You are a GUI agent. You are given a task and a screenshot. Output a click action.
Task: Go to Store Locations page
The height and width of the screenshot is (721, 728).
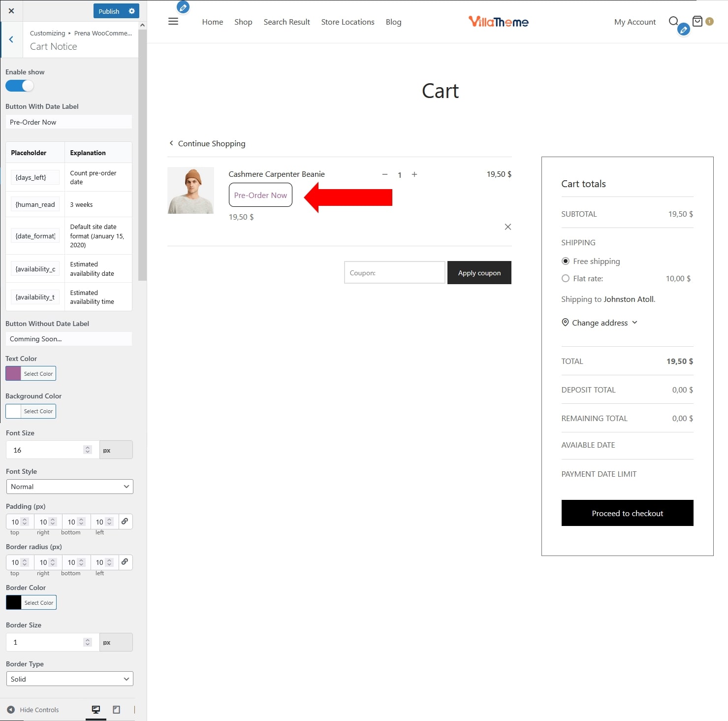click(x=348, y=22)
